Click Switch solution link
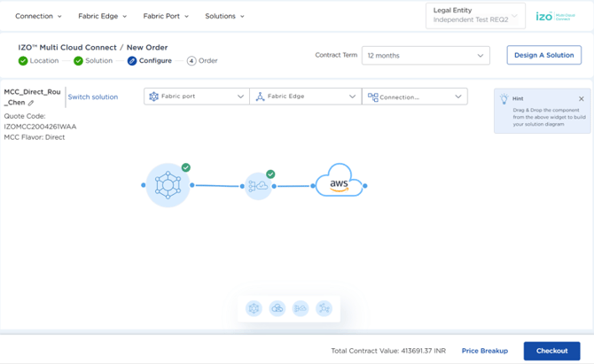 tap(93, 97)
